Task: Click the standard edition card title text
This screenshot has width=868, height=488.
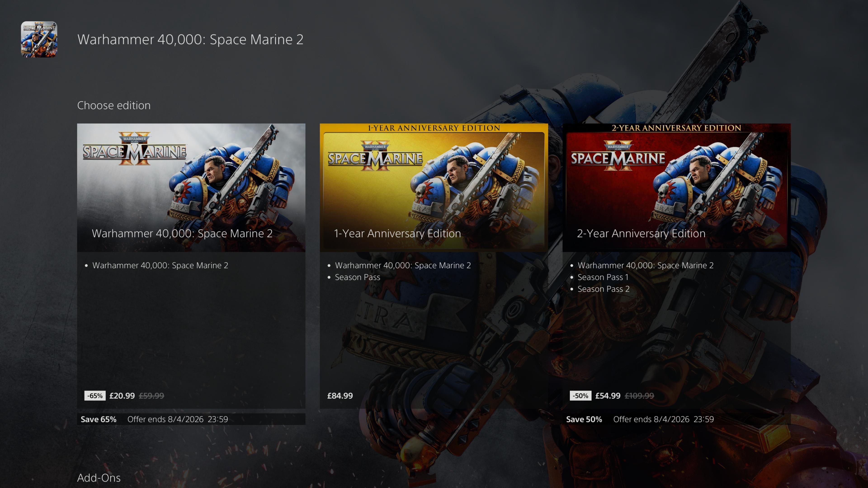Action: (182, 233)
